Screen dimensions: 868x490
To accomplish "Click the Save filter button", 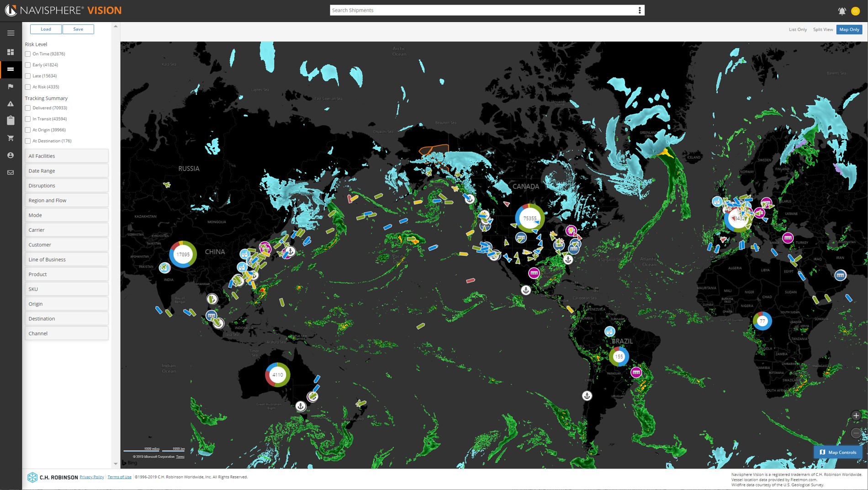I will (78, 29).
